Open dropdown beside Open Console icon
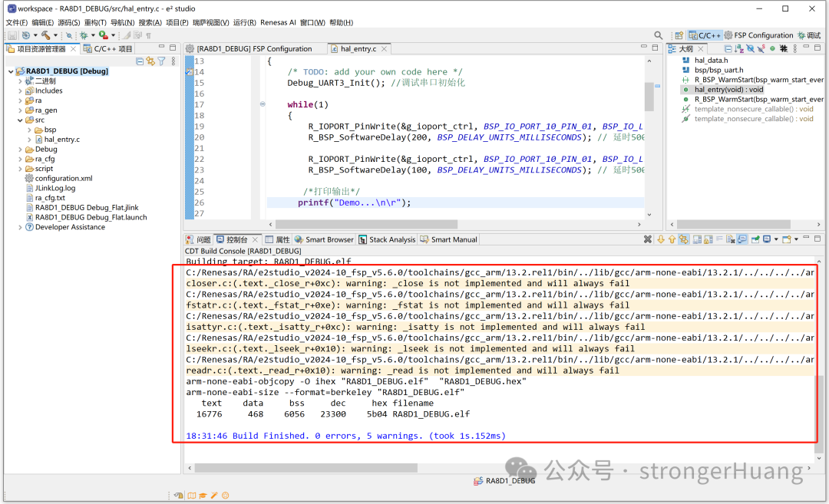829x504 pixels. pos(796,239)
